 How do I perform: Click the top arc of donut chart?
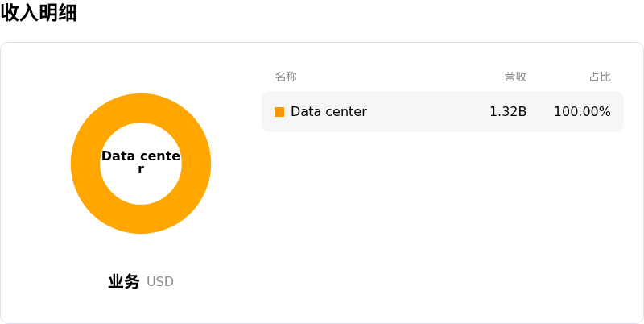[x=141, y=108]
